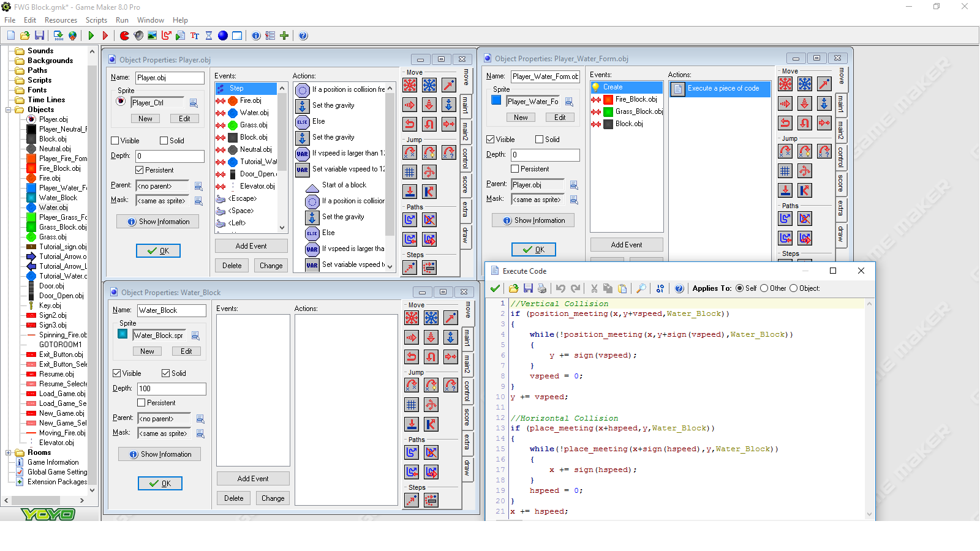This screenshot has width=980, height=551.
Task: Select Object radio in Applies To
Action: (x=793, y=288)
